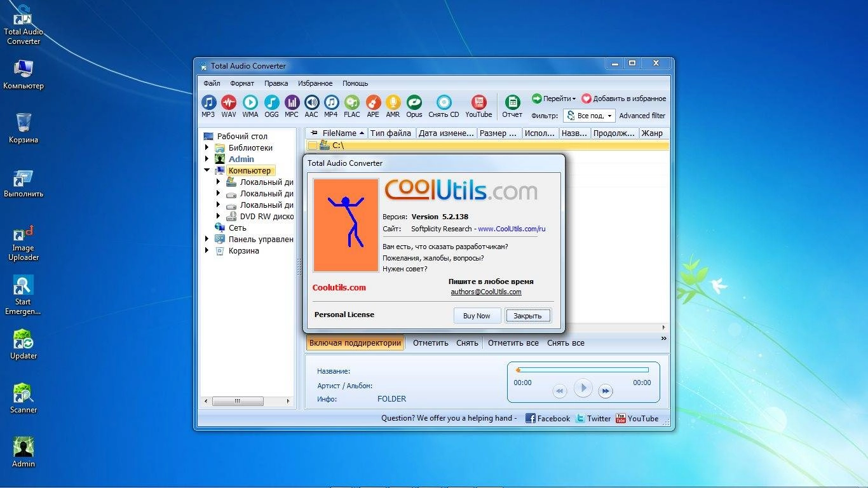
Task: Collapse the Компьютер tree node
Action: tap(207, 170)
